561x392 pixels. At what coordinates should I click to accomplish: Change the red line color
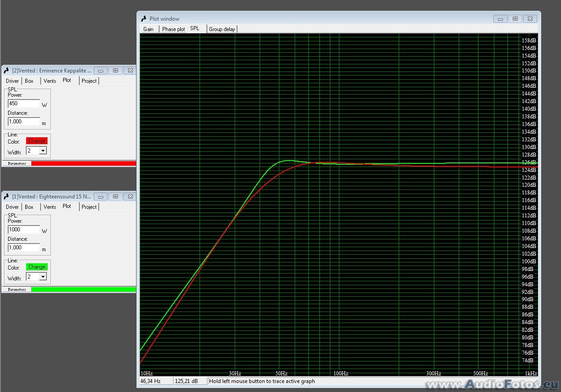(x=36, y=141)
